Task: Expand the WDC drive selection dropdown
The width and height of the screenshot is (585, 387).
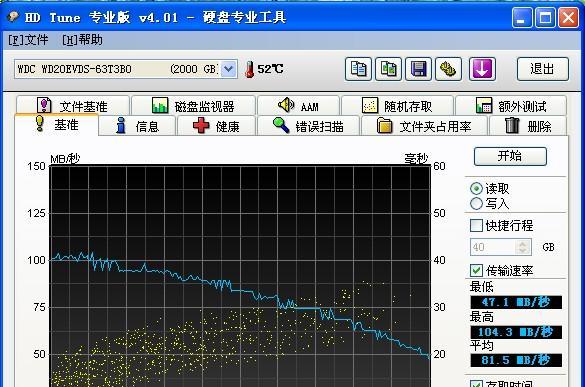Action: tap(229, 69)
